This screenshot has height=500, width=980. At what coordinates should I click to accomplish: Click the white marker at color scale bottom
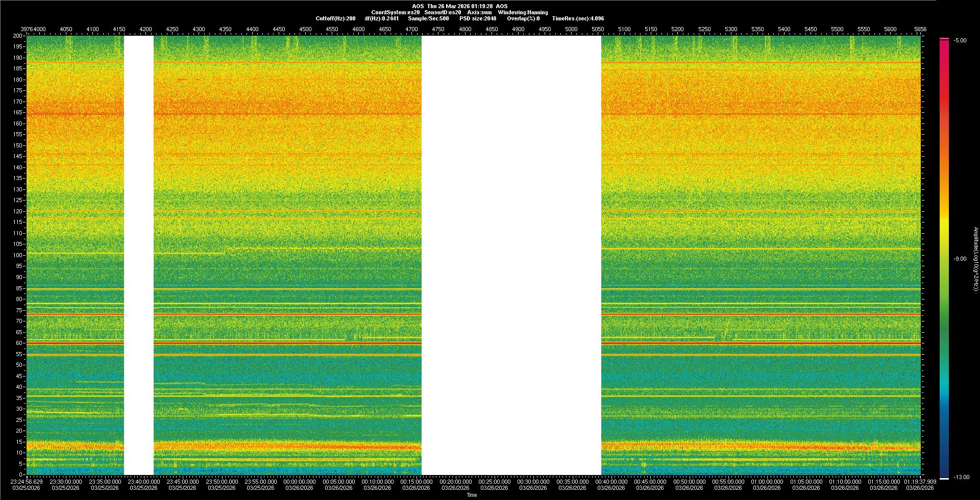click(x=944, y=479)
